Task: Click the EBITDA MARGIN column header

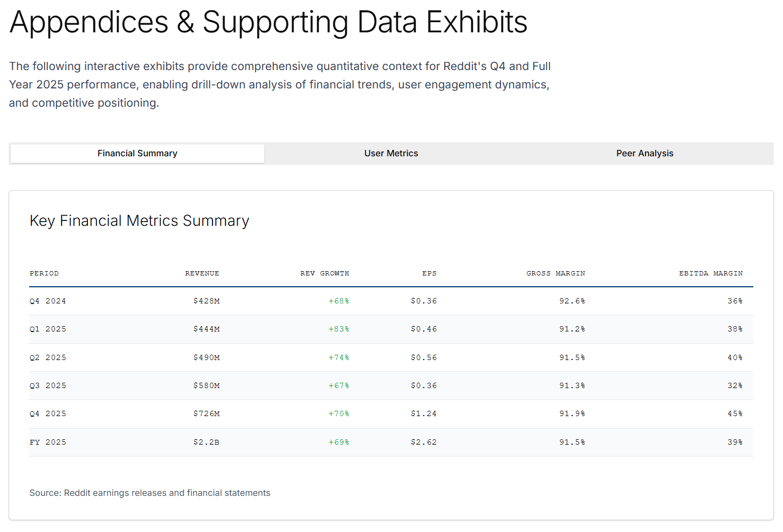Action: tap(711, 273)
